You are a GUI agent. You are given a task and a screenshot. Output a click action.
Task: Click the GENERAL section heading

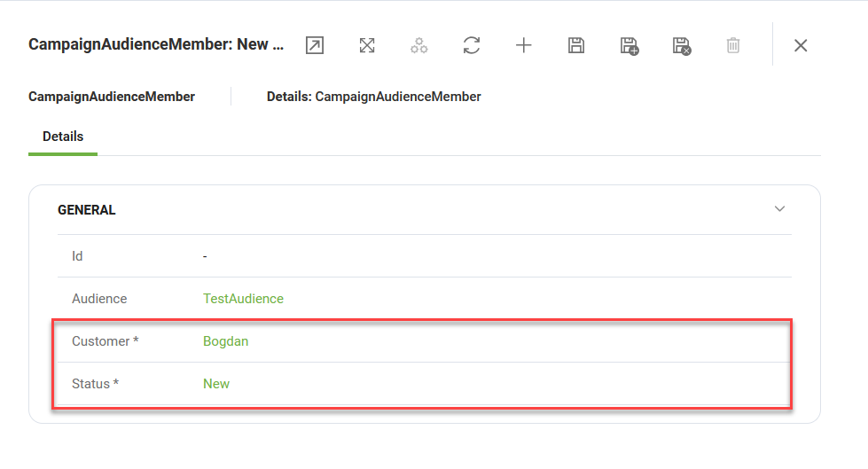tap(87, 210)
